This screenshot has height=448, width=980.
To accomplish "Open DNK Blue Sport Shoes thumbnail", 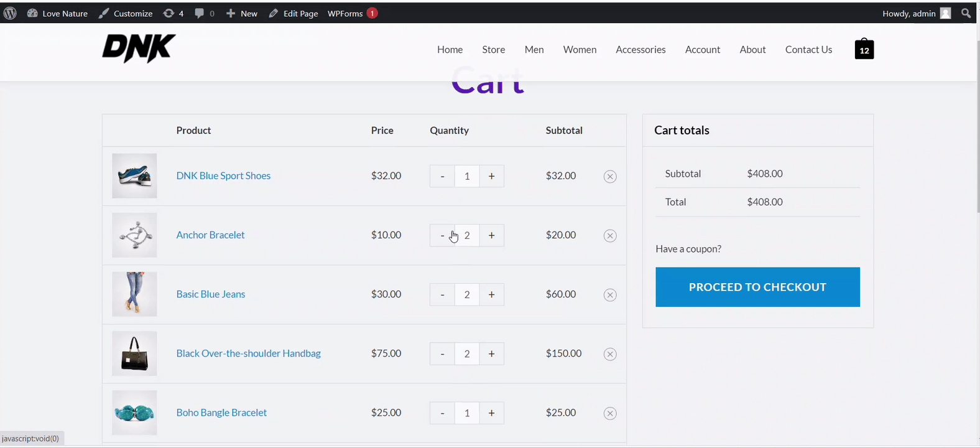I will 134,176.
